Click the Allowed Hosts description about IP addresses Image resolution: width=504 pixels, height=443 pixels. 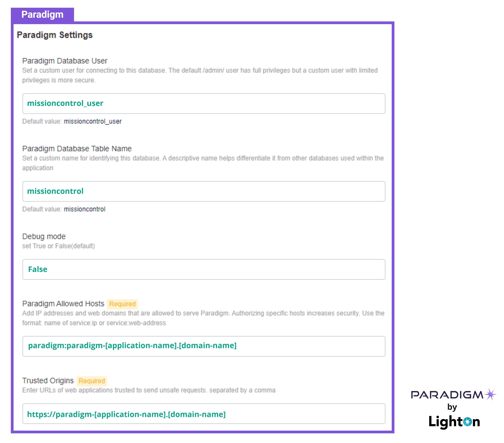pos(203,318)
